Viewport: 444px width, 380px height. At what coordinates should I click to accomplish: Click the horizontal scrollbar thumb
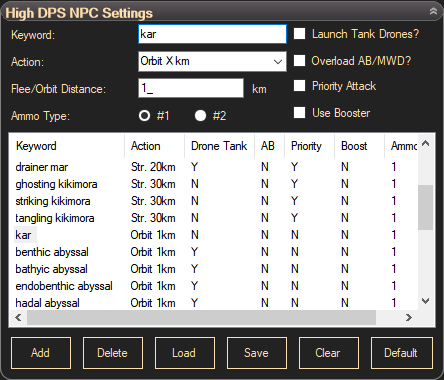pos(201,317)
